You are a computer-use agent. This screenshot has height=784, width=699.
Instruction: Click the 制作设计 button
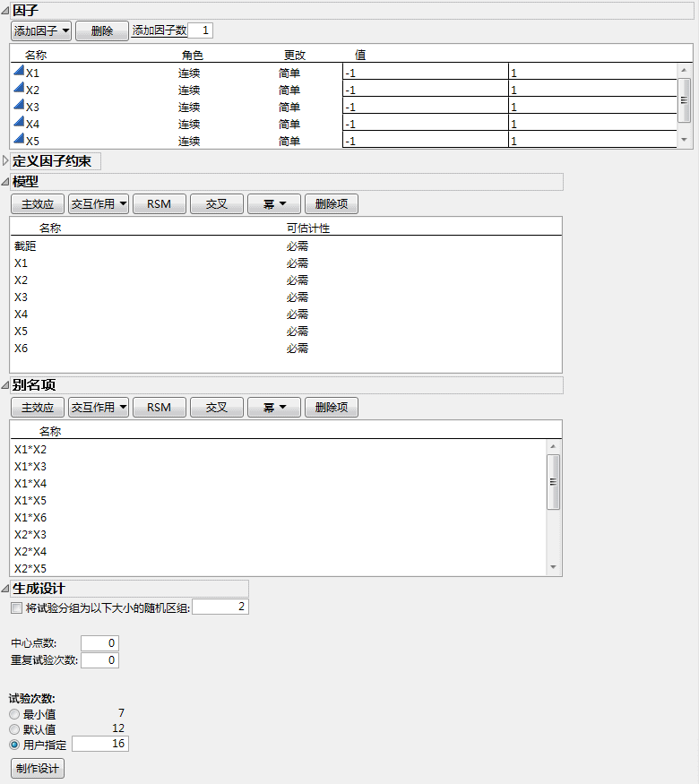click(x=38, y=769)
